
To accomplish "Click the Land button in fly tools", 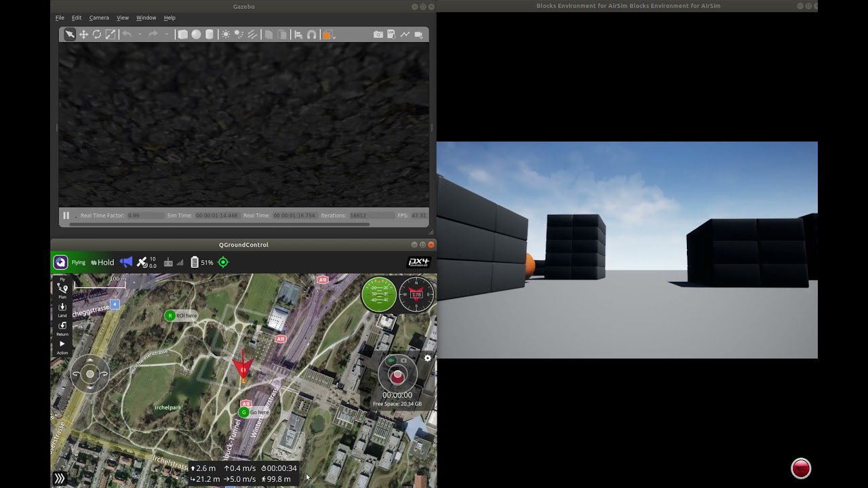I will [x=62, y=310].
